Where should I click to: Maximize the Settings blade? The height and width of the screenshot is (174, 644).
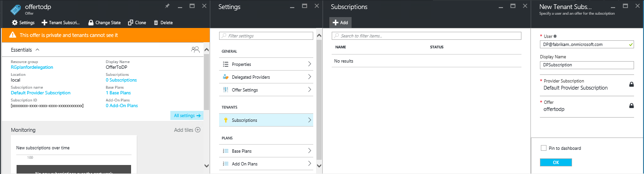click(305, 6)
